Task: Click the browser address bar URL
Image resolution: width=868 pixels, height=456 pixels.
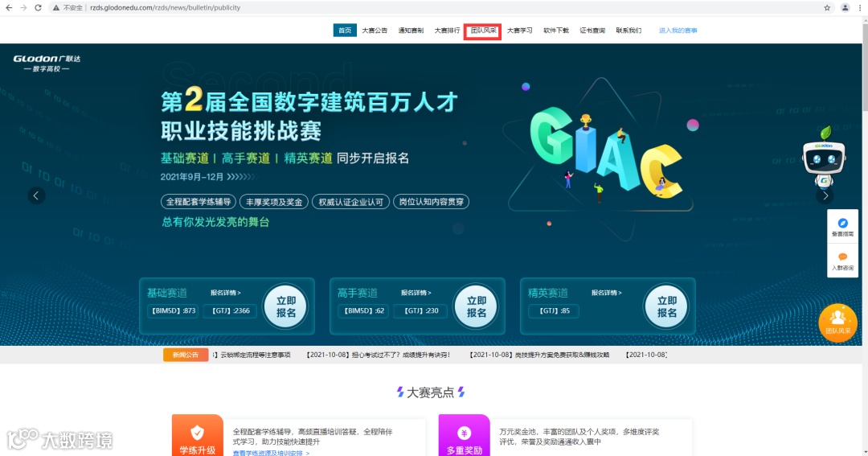Action: pyautogui.click(x=165, y=8)
